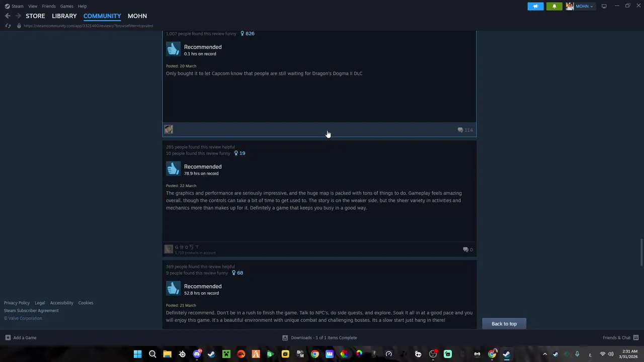Open the Windows Start menu
Viewport: 644px width, 362px height.
(137, 354)
